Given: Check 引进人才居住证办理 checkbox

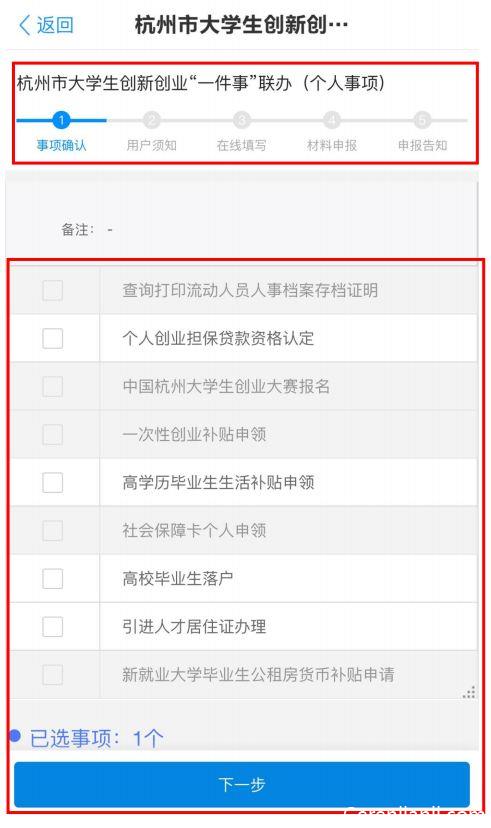Looking at the screenshot, I should [52, 626].
